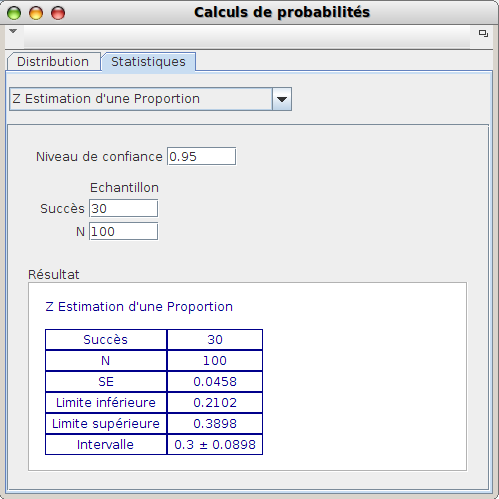Viewport: 499px width, 499px height.
Task: Click the Succès input field
Action: pos(124,208)
